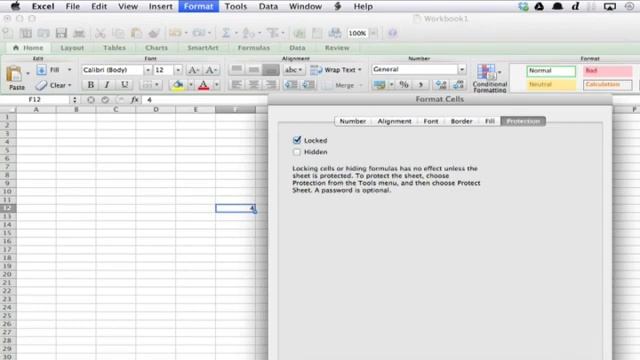Open the Tools menu in the menu bar
The width and height of the screenshot is (640, 360).
tap(236, 7)
